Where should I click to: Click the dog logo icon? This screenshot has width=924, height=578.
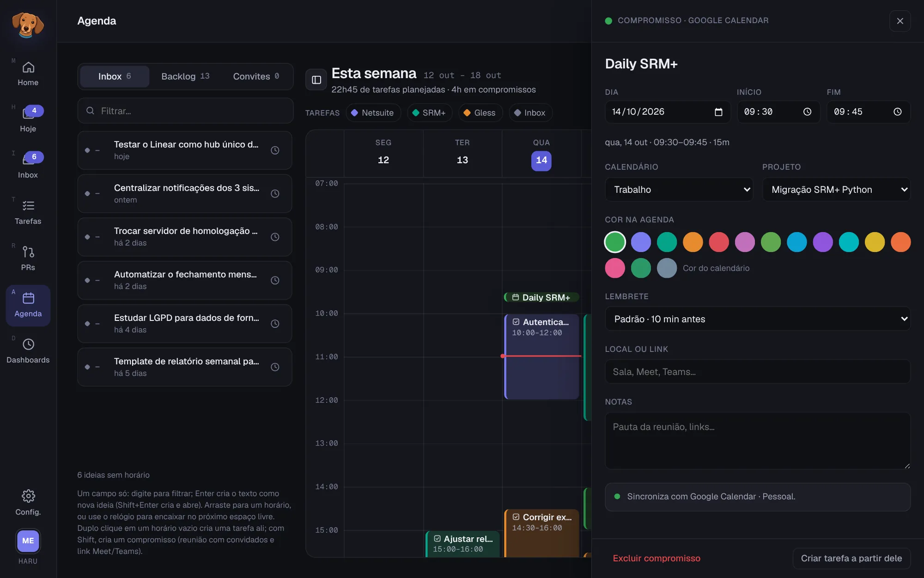[x=28, y=25]
